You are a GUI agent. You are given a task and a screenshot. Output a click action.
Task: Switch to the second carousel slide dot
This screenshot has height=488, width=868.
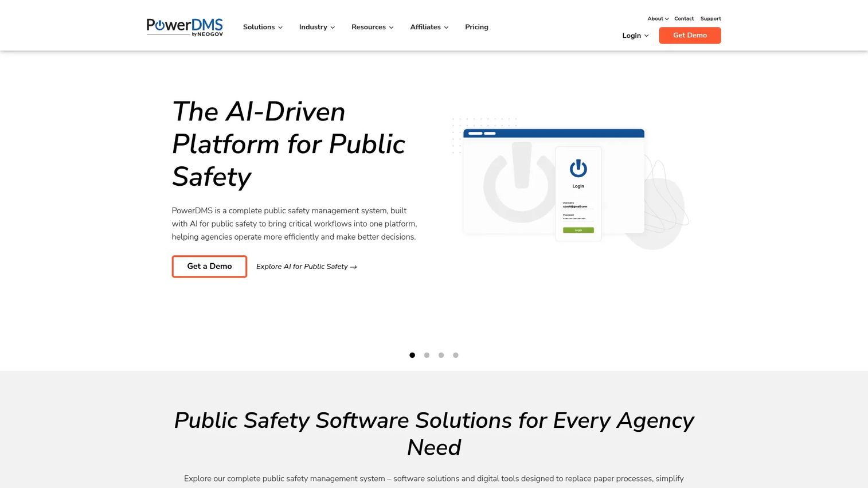427,355
